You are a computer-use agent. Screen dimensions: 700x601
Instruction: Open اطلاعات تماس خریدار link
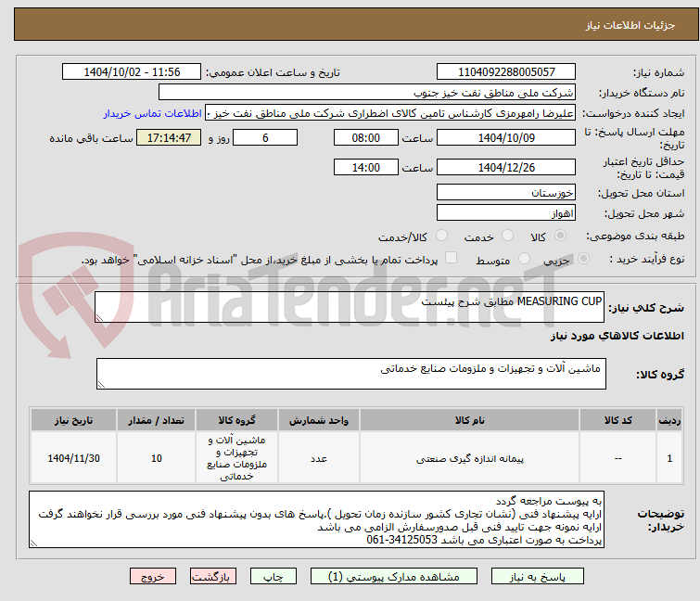pyautogui.click(x=153, y=114)
